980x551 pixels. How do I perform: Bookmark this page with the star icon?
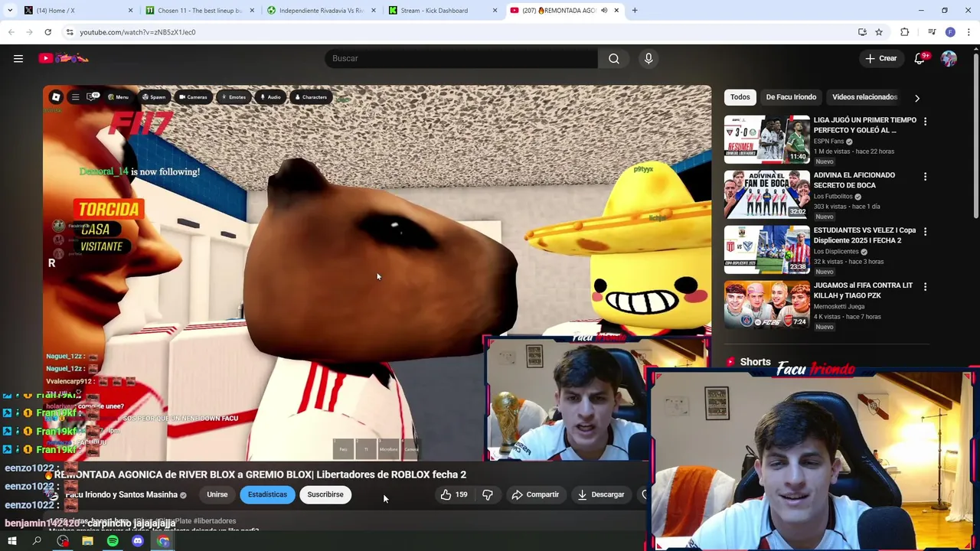click(879, 32)
